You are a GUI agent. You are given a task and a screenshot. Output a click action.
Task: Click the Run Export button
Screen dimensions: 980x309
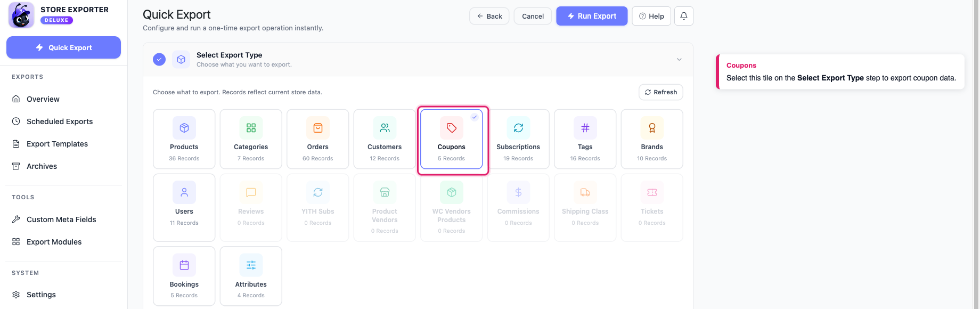(592, 16)
